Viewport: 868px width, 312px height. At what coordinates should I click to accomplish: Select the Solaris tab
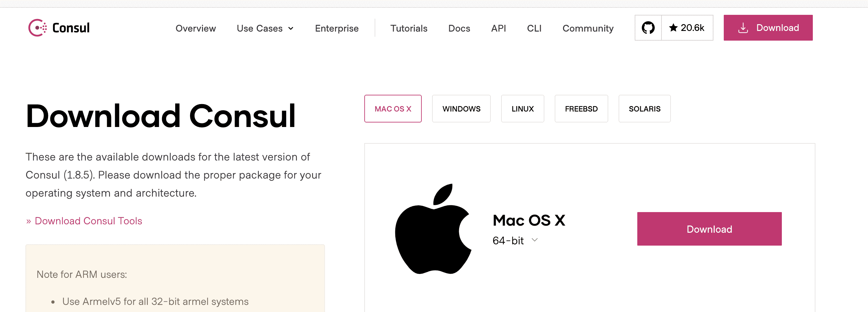pos(644,109)
